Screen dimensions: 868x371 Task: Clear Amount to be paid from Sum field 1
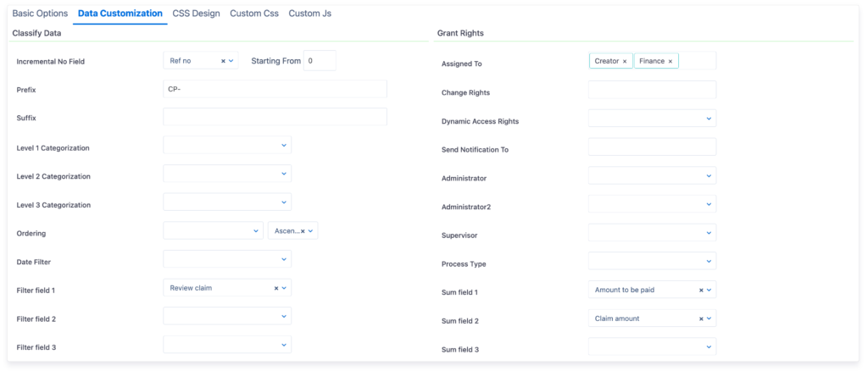point(701,290)
